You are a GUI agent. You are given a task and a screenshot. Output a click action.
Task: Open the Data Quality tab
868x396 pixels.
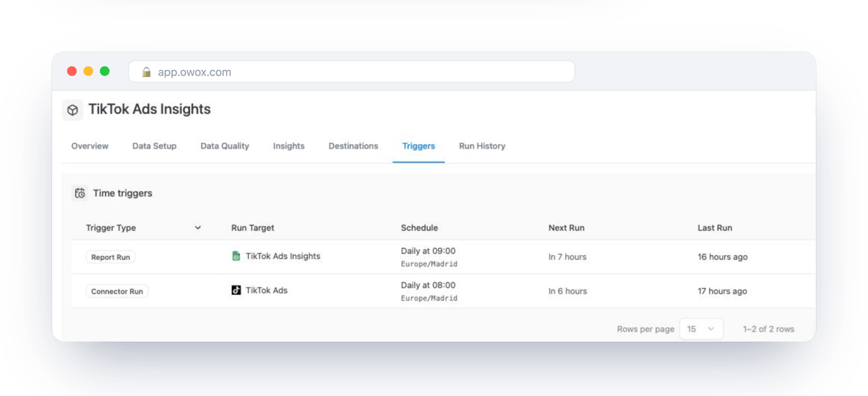[225, 146]
